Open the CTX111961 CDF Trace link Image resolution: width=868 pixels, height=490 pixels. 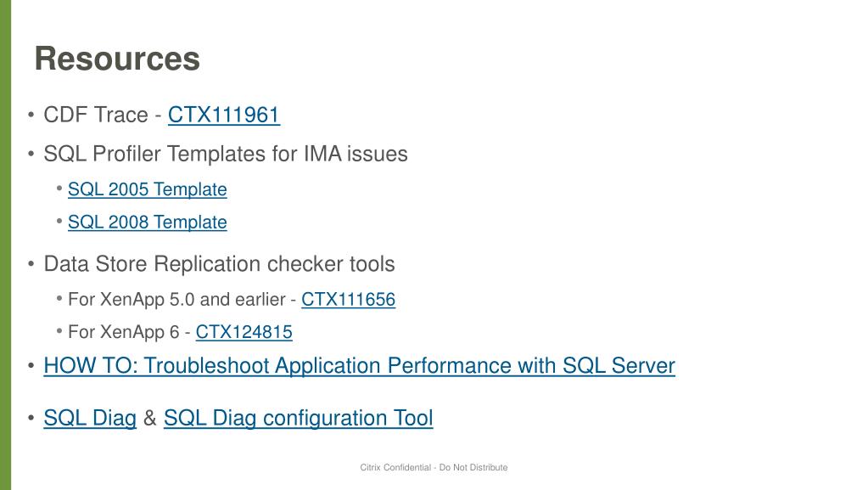coord(224,115)
